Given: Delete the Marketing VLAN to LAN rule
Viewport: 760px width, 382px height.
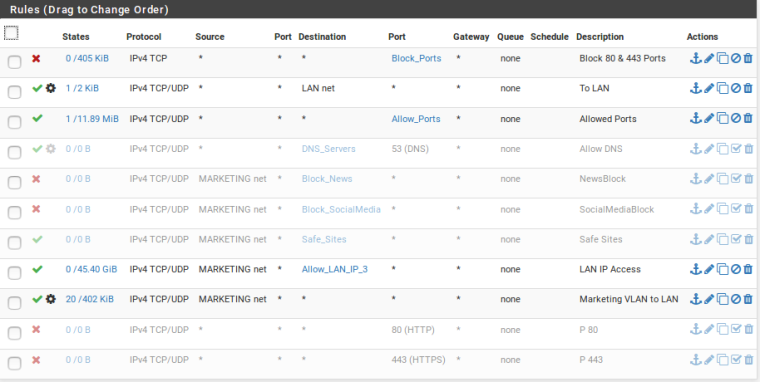Looking at the screenshot, I should pyautogui.click(x=748, y=299).
